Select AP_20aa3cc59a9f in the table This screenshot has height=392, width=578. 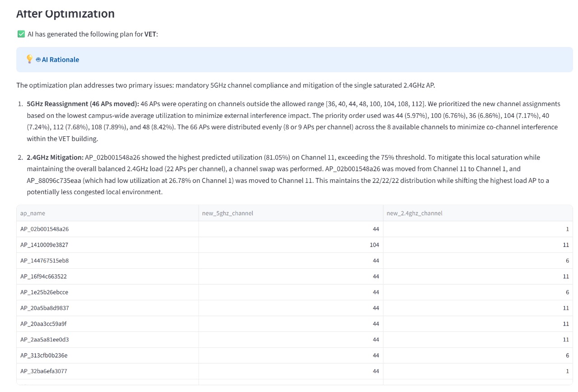pyautogui.click(x=43, y=324)
